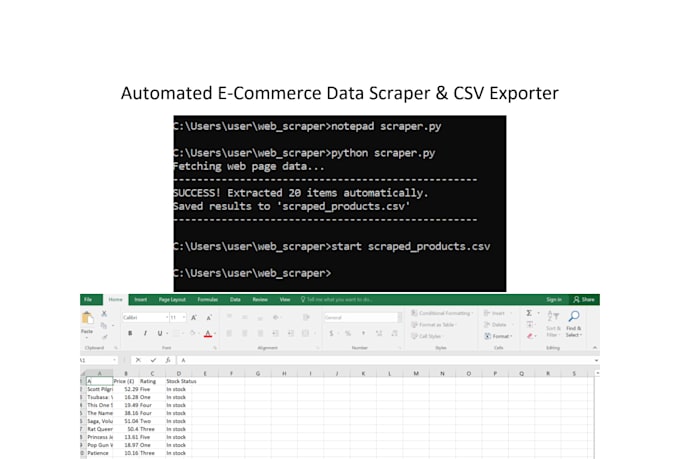Switch to the Formulas tab
Screen dimensions: 680x459
208,300
